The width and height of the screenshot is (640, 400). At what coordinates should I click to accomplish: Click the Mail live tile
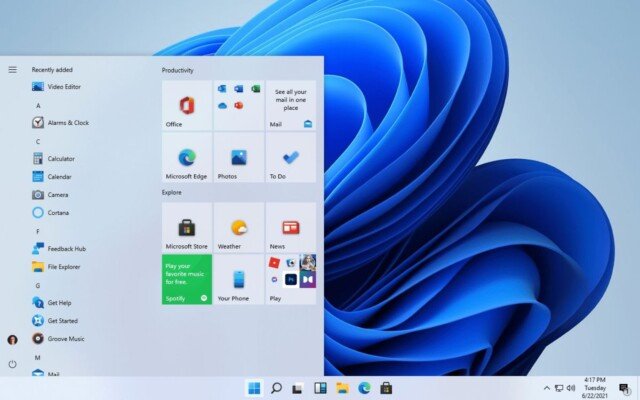pos(291,106)
